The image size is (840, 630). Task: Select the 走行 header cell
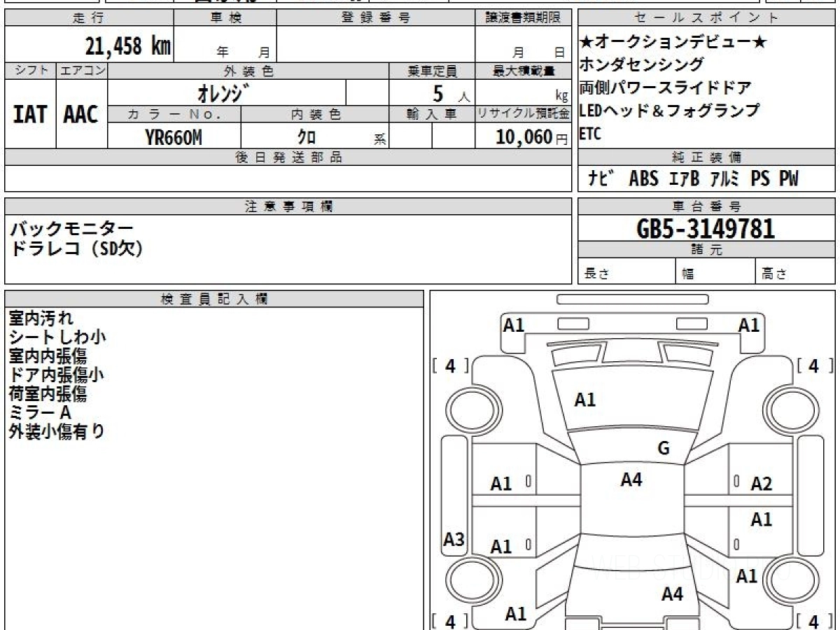point(89,18)
